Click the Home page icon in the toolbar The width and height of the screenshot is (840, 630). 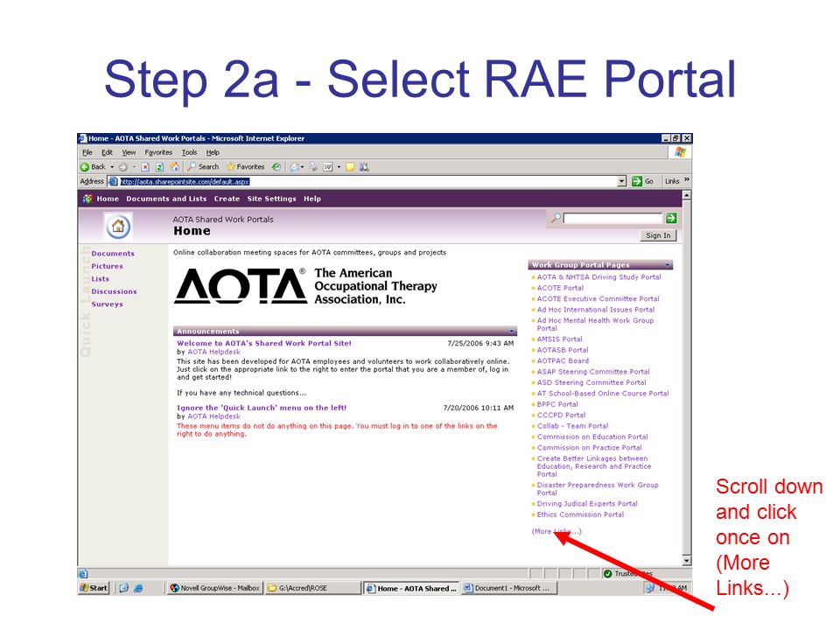click(175, 166)
